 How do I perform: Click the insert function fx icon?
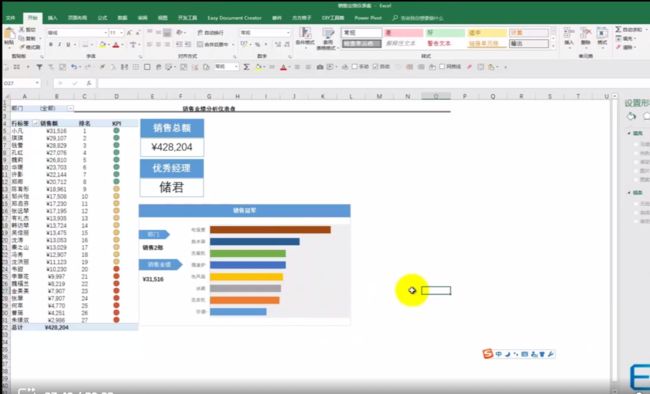click(89, 83)
